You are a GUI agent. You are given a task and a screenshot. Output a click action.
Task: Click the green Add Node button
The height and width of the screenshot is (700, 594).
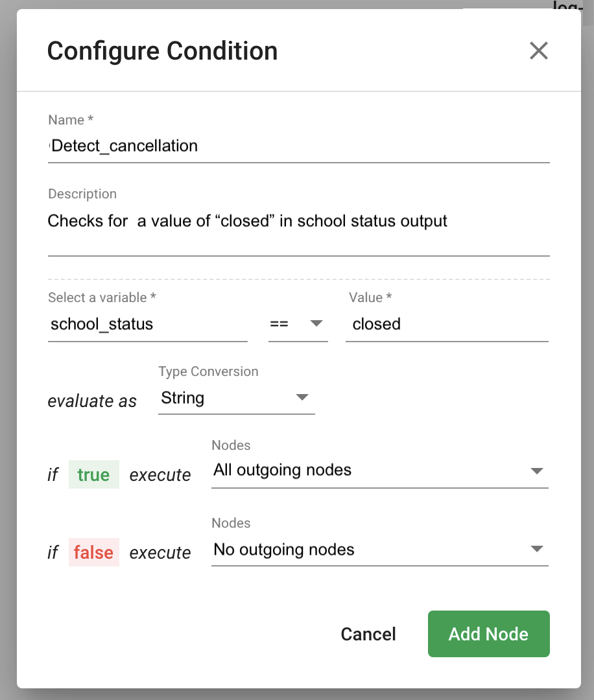coord(488,633)
